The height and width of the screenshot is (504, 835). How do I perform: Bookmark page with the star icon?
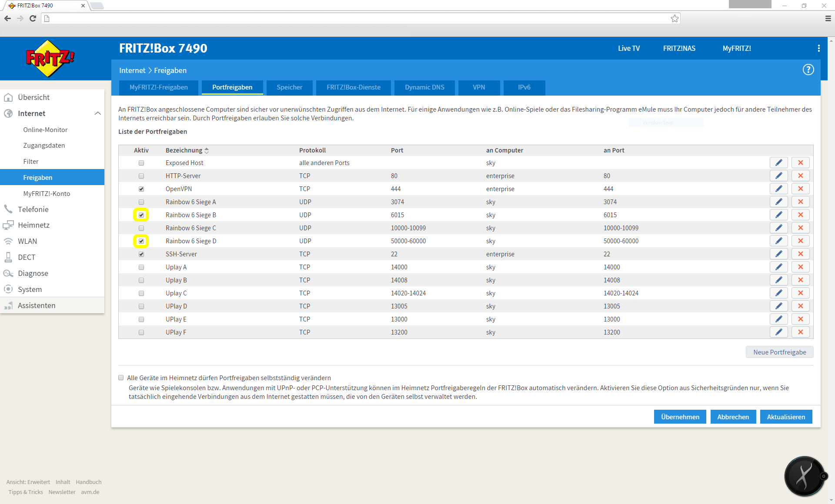(x=675, y=18)
